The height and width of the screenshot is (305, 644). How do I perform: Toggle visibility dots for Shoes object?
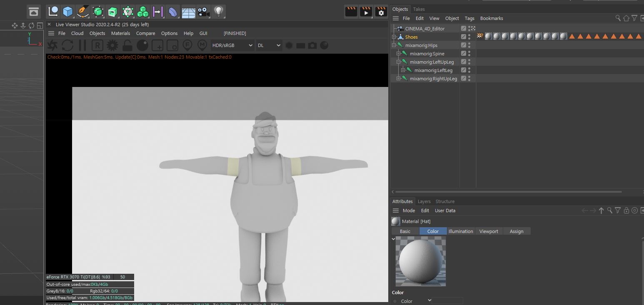tap(469, 37)
